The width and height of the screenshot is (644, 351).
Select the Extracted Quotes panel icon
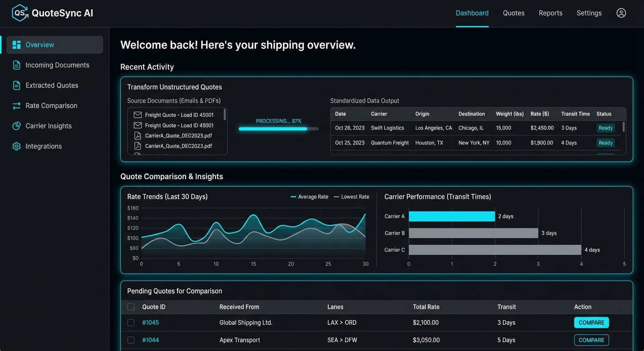[x=17, y=85]
